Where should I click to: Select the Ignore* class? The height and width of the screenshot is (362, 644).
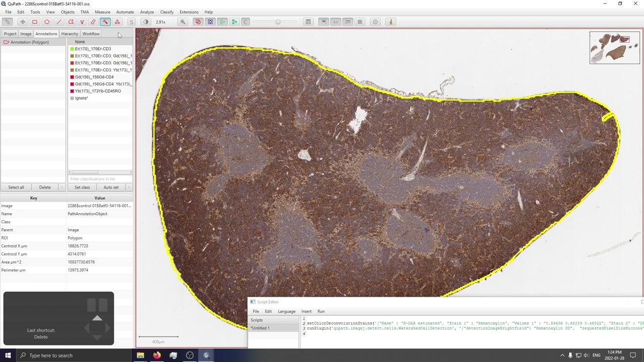coord(101,98)
